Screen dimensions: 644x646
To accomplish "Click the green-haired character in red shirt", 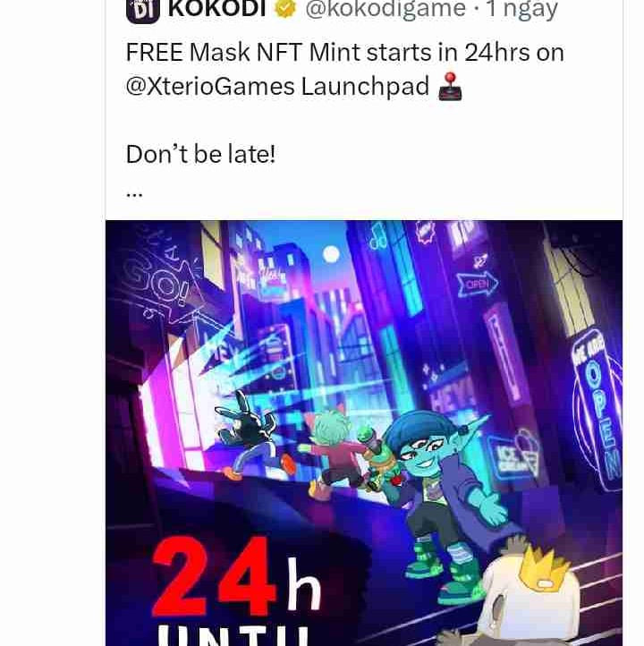I will tap(333, 451).
